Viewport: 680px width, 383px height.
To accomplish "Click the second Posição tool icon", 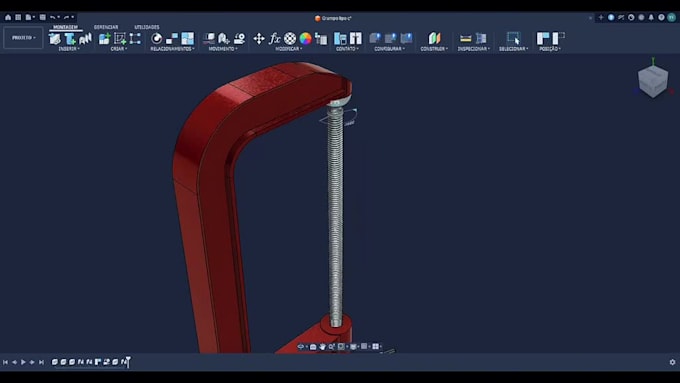I will [558, 39].
